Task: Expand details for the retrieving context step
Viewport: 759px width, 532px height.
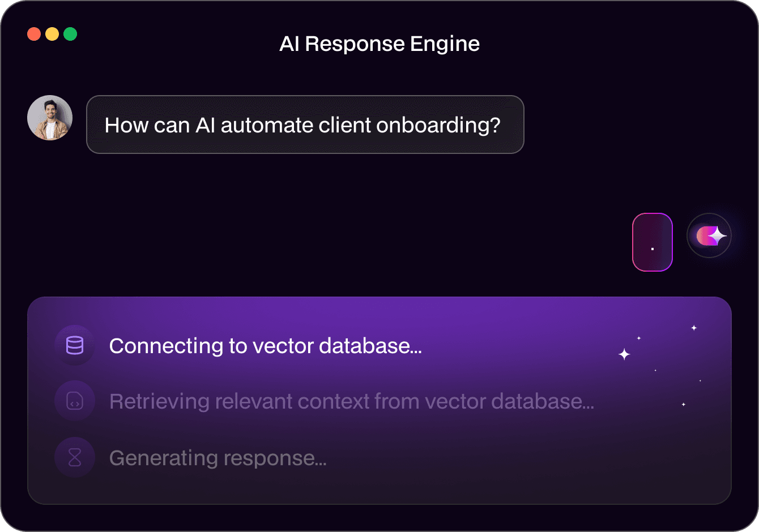Action: [352, 401]
